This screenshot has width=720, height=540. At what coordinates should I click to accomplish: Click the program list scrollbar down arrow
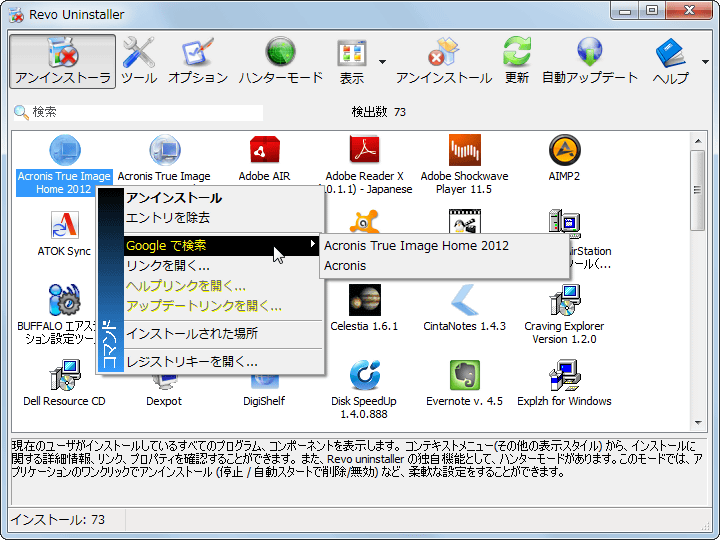point(698,423)
